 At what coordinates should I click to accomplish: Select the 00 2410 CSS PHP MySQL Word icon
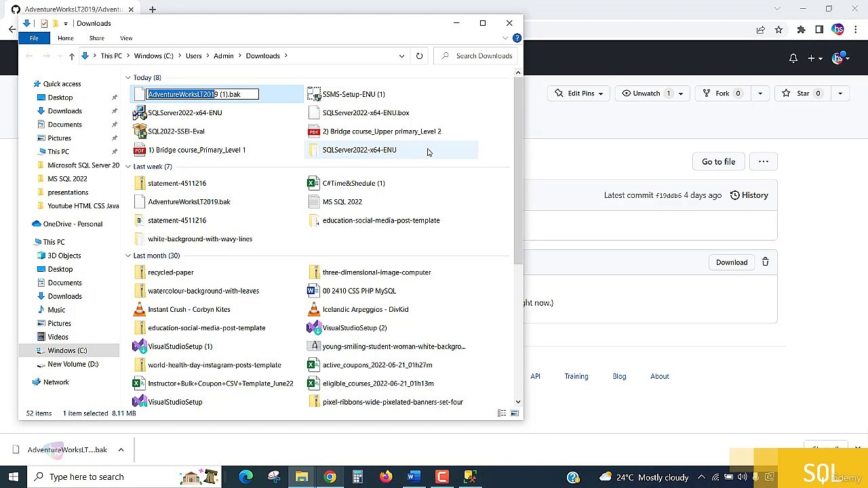click(x=313, y=291)
